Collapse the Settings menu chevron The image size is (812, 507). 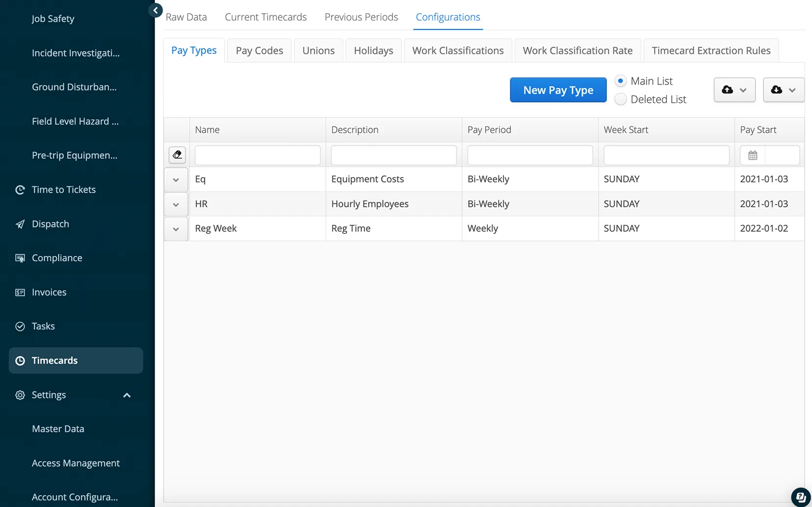[127, 395]
